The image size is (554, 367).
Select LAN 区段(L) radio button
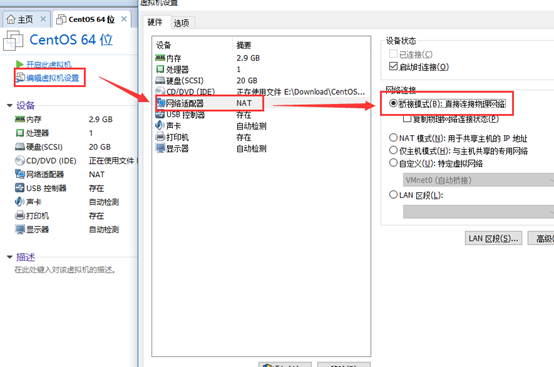coord(393,195)
